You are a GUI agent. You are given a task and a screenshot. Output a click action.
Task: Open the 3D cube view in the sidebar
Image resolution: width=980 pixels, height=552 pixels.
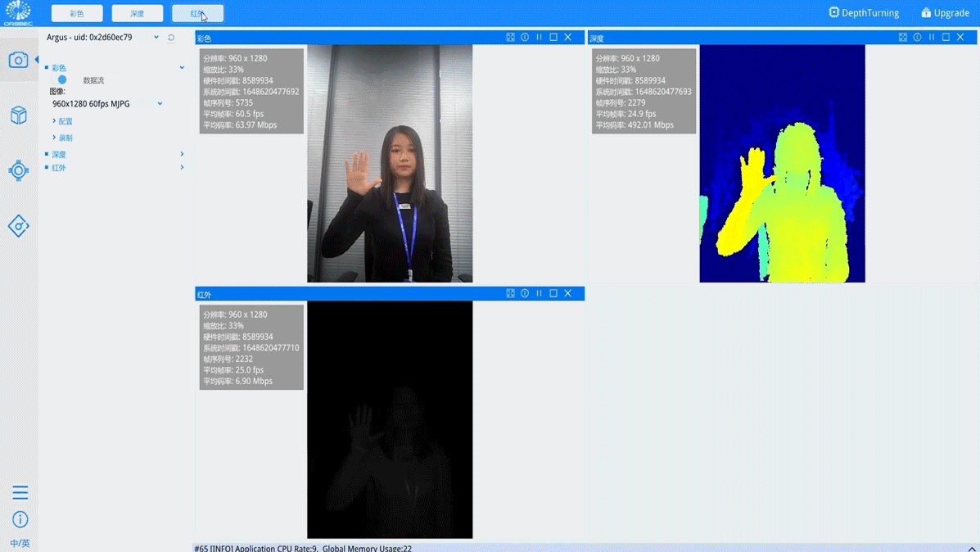point(18,115)
